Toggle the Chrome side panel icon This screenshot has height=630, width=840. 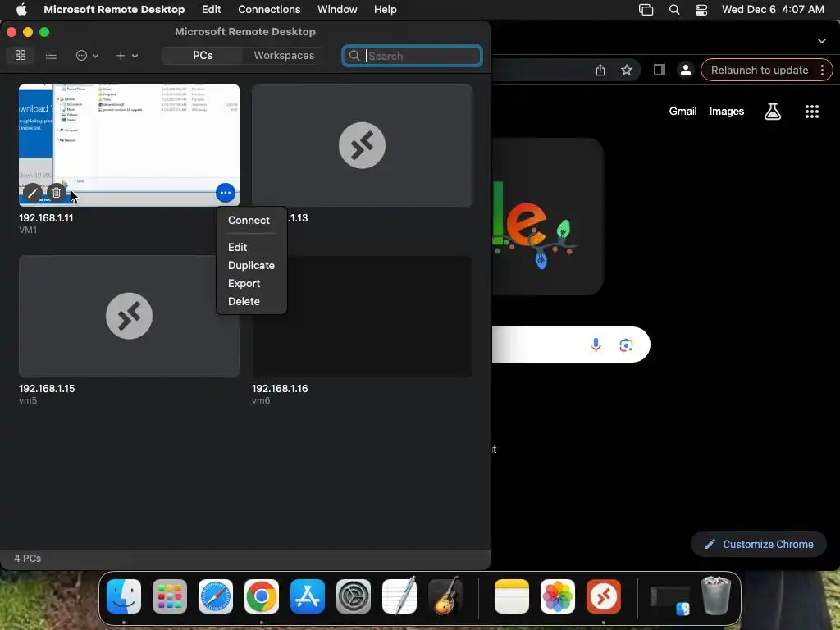coord(660,71)
